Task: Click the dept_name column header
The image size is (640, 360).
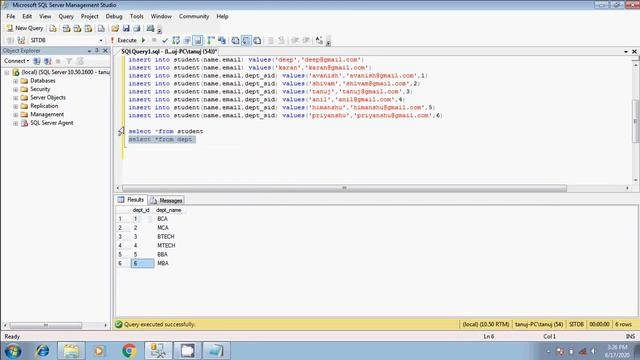Action: pyautogui.click(x=169, y=210)
